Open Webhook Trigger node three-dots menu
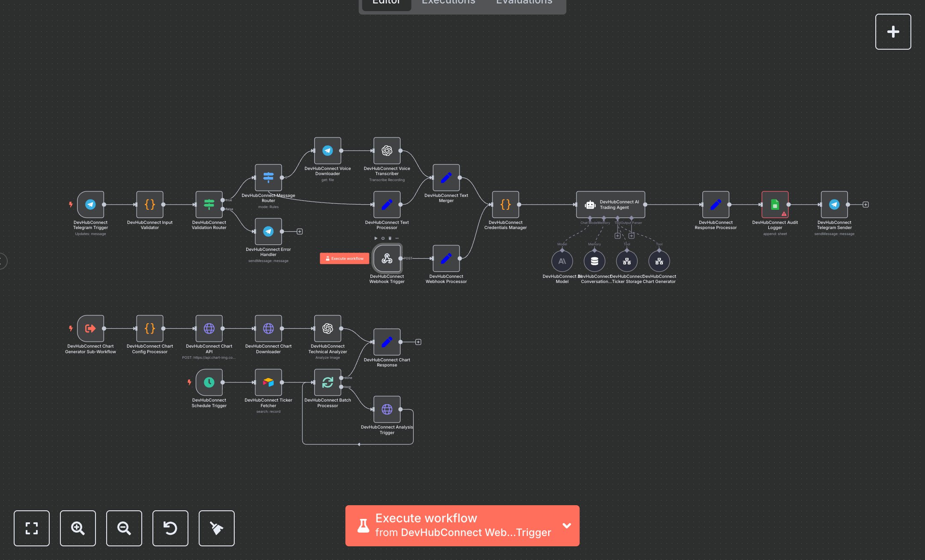 click(397, 238)
